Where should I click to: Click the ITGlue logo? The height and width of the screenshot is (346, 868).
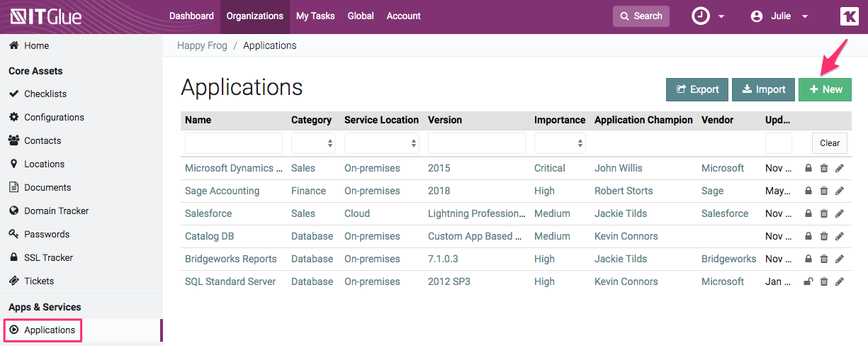coord(46,16)
